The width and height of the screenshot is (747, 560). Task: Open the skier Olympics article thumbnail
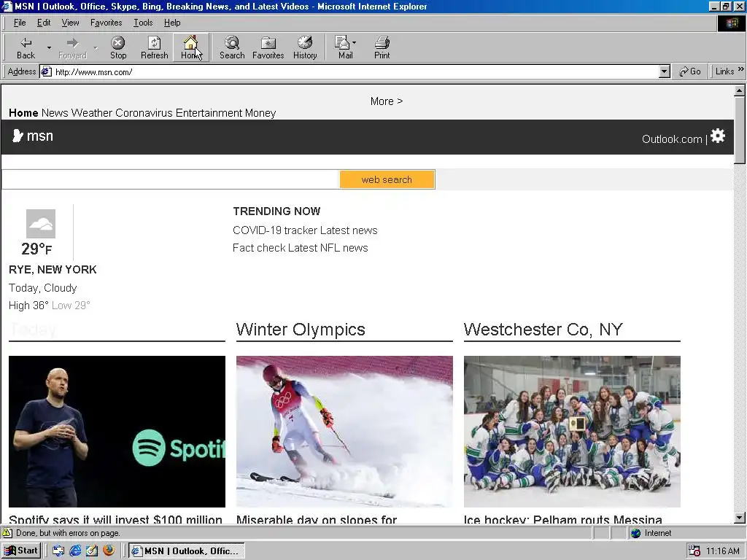click(x=344, y=432)
